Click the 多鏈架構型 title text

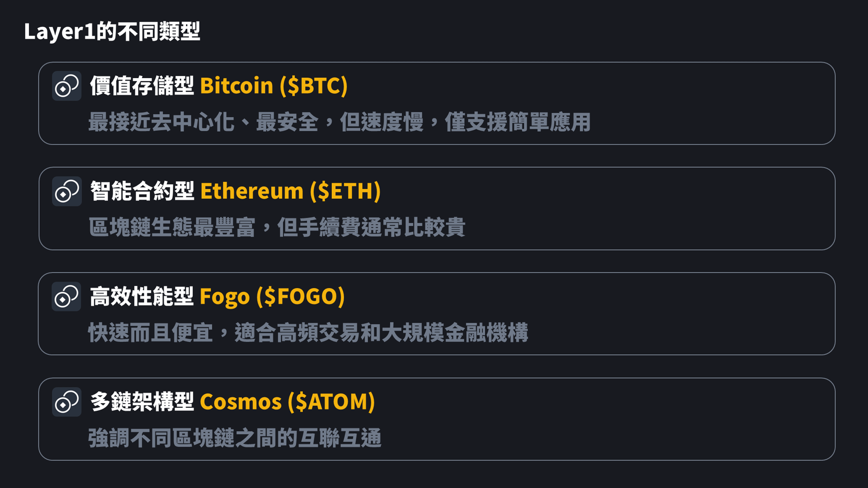[x=142, y=402]
